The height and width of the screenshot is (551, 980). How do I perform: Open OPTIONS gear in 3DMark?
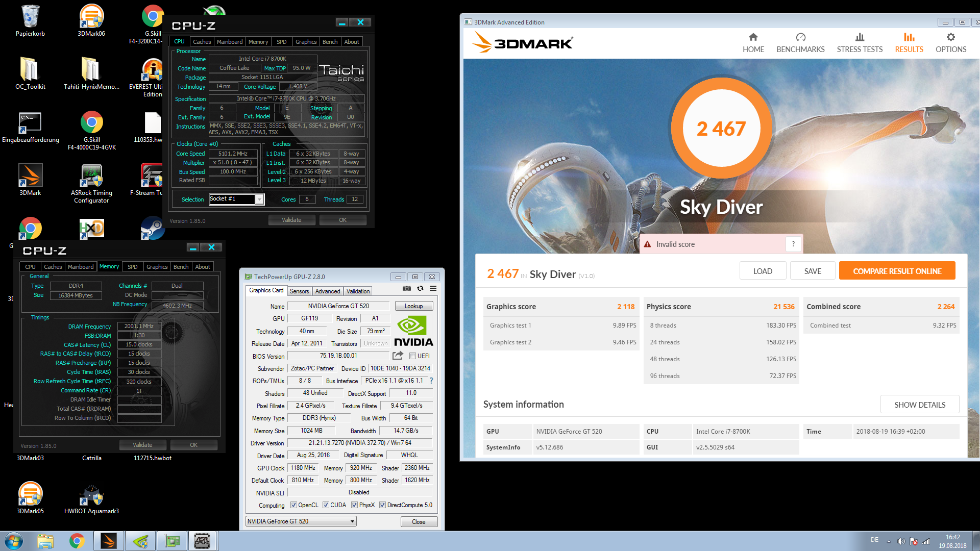[x=950, y=43]
